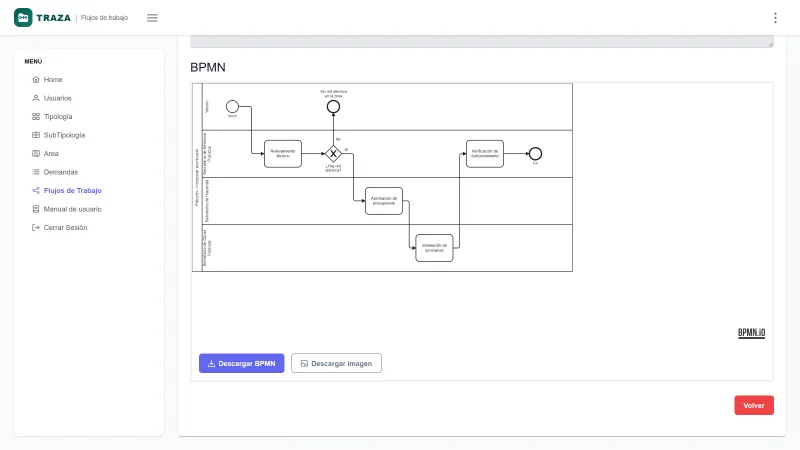Click the Flujos de Trabajo share icon

pyautogui.click(x=36, y=190)
